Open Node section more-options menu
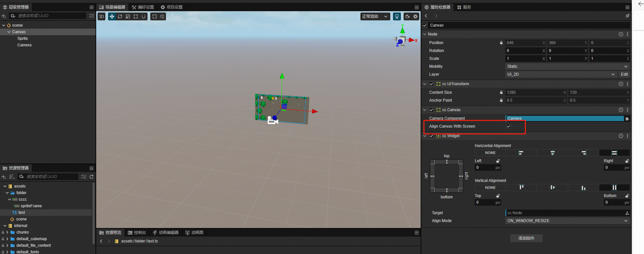Screen dimensions: 644x254 tap(628, 34)
